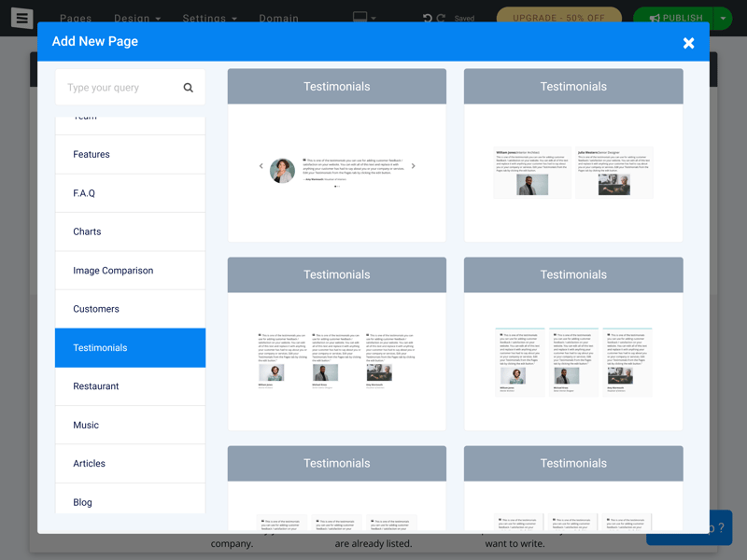Click the device preview monitor icon

pos(360,17)
